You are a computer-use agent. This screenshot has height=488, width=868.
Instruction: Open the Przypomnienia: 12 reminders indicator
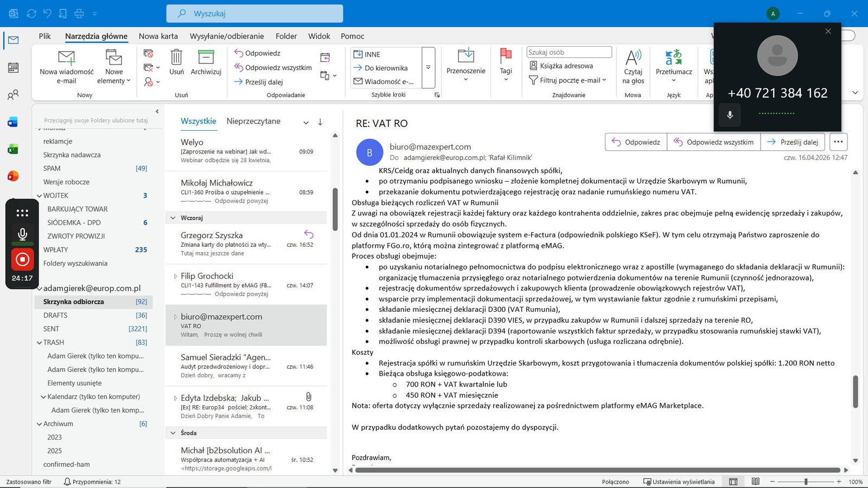[92, 481]
